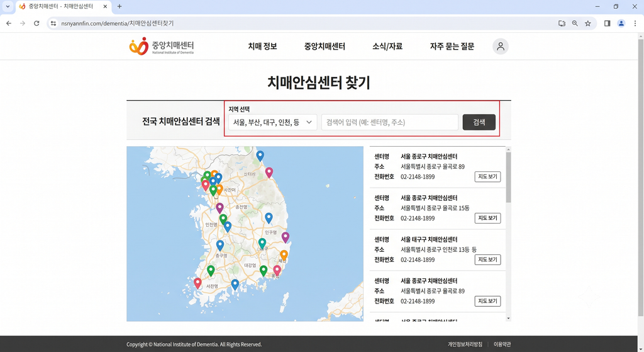Screen dimensions: 644x352
Task: Open the browser side panel icon
Action: click(x=607, y=23)
